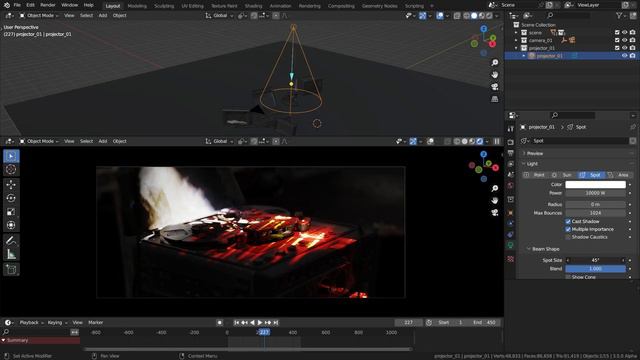640x360 pixels.
Task: Open the Render menu
Action: click(x=48, y=5)
